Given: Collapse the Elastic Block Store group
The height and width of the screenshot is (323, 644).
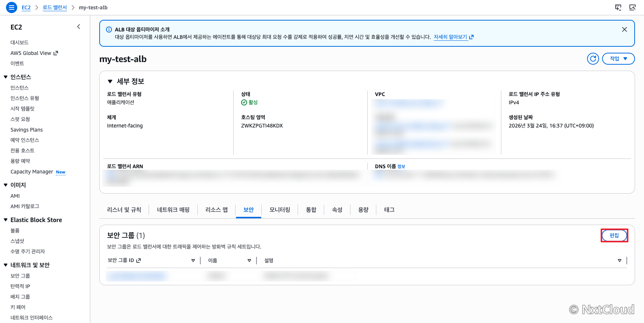Looking at the screenshot, I should click(x=6, y=220).
